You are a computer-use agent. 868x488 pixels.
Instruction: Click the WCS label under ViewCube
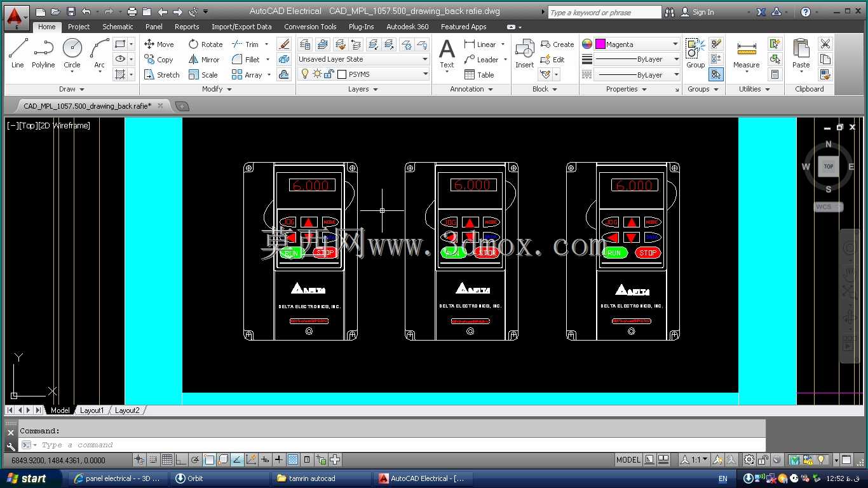(x=829, y=207)
